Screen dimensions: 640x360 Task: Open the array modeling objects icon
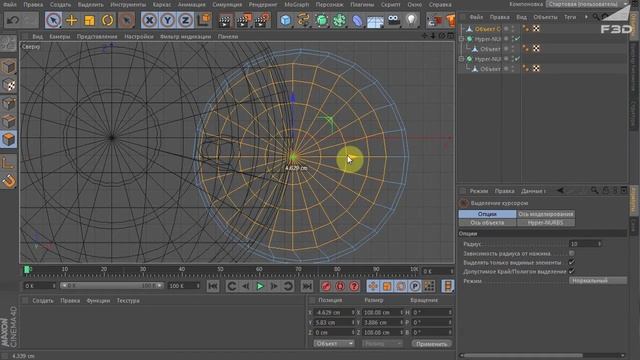[x=339, y=20]
